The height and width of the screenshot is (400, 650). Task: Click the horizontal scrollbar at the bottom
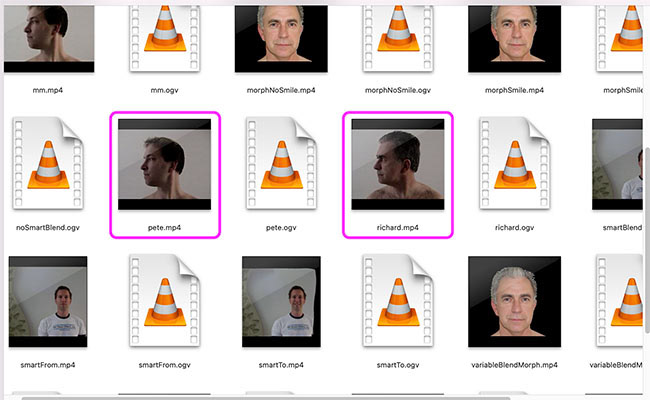pyautogui.click(x=265, y=398)
